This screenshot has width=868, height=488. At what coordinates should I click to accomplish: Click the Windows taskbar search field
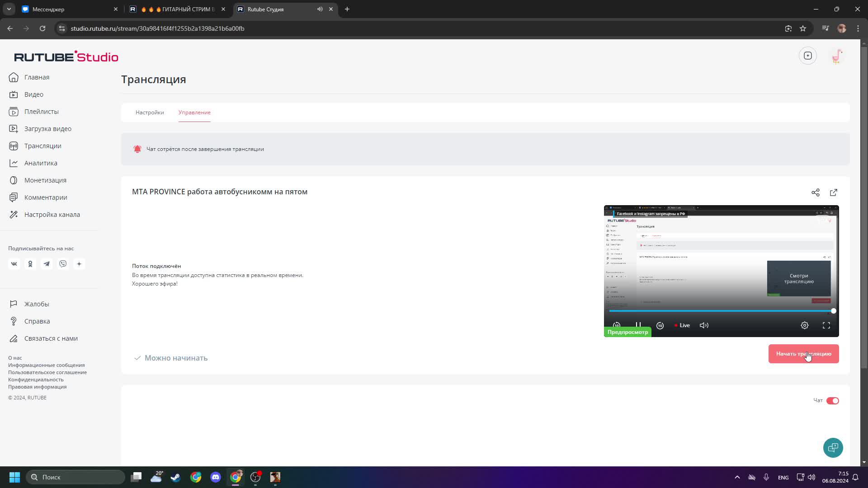[76, 477]
